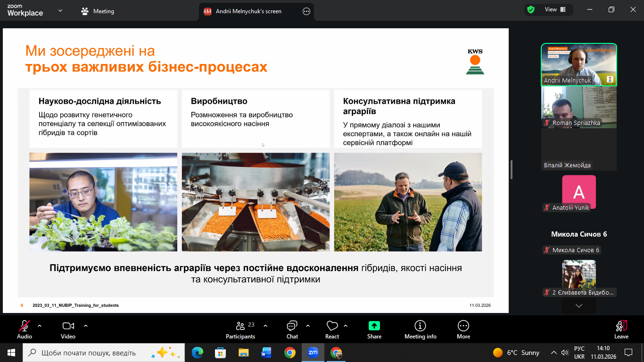Viewport: 644px width, 362px height.
Task: Expand the Audio options arrow
Action: (x=40, y=326)
